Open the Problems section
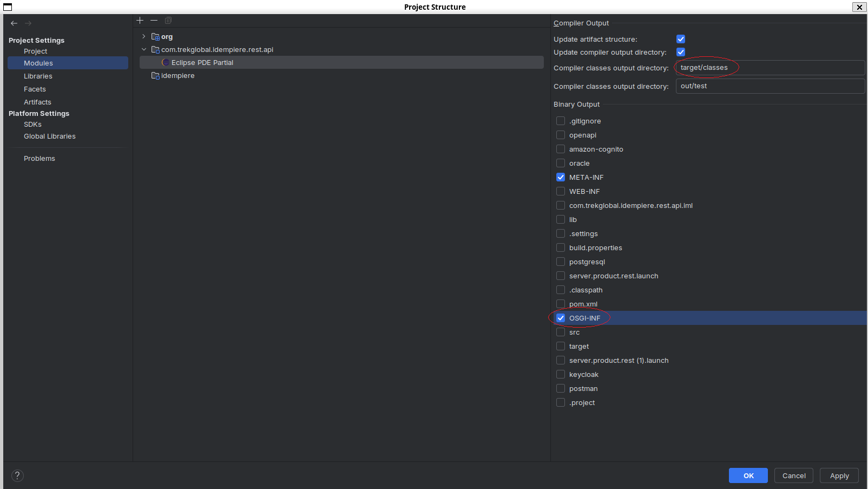The height and width of the screenshot is (489, 868). tap(39, 158)
